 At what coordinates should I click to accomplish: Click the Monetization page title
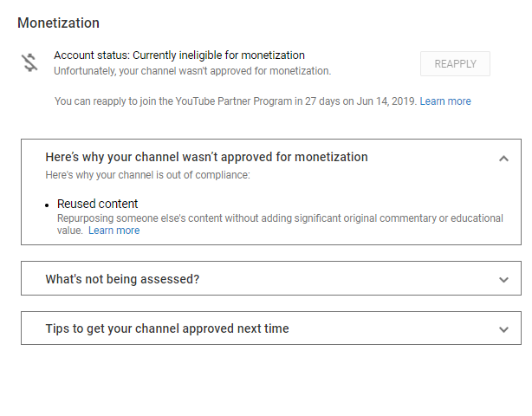coord(58,23)
